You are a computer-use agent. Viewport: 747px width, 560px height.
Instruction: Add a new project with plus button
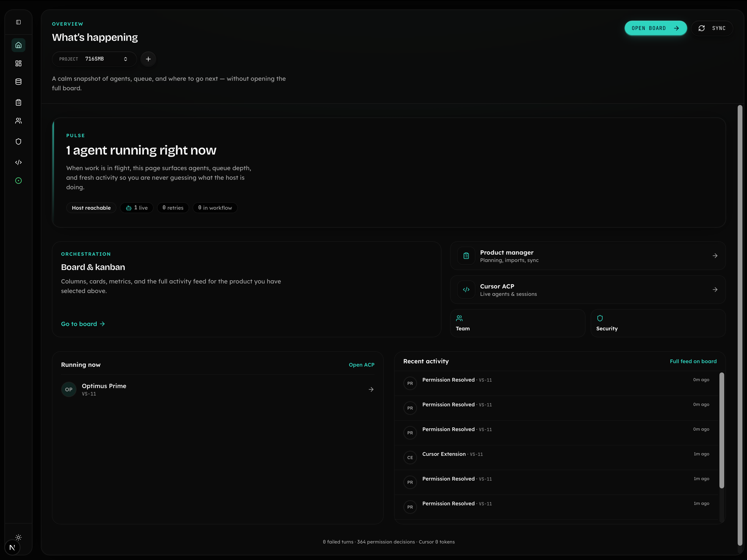point(148,59)
